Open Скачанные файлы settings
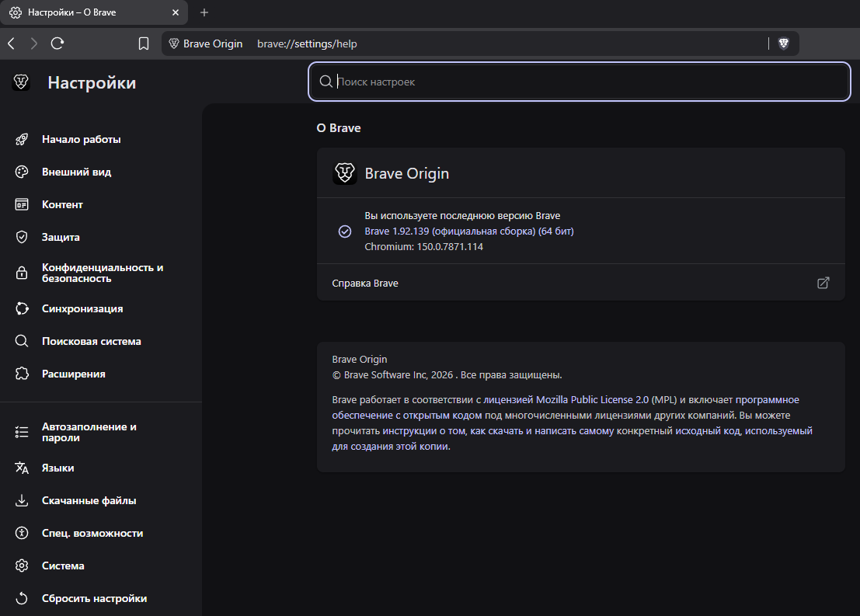This screenshot has height=616, width=860. [89, 500]
